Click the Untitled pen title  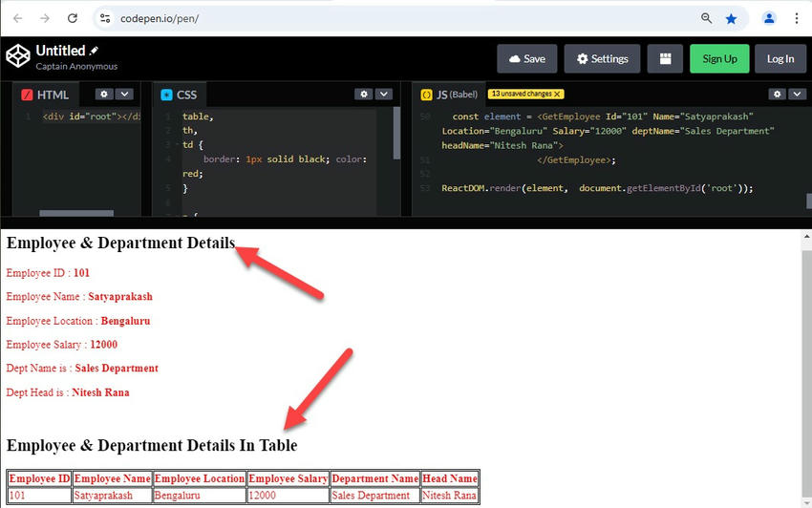[x=60, y=51]
